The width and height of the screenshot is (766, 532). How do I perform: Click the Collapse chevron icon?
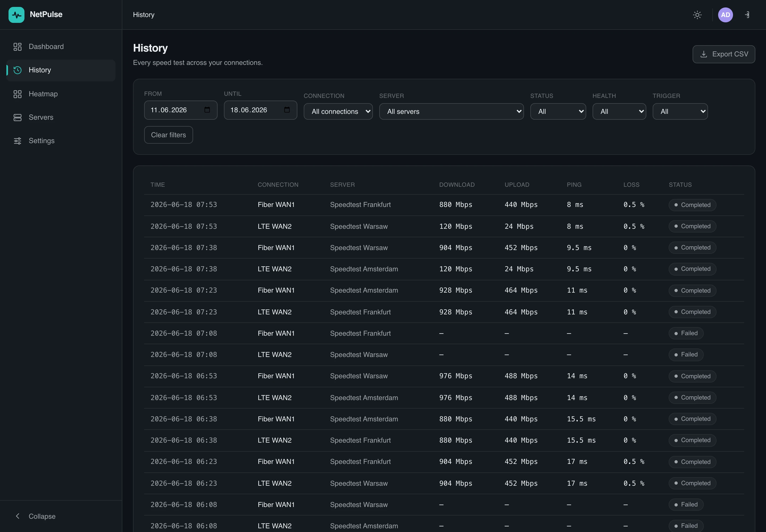coord(18,516)
